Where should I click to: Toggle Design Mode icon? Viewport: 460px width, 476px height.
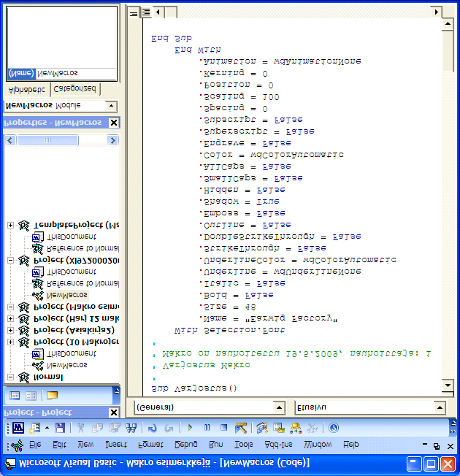[x=241, y=428]
